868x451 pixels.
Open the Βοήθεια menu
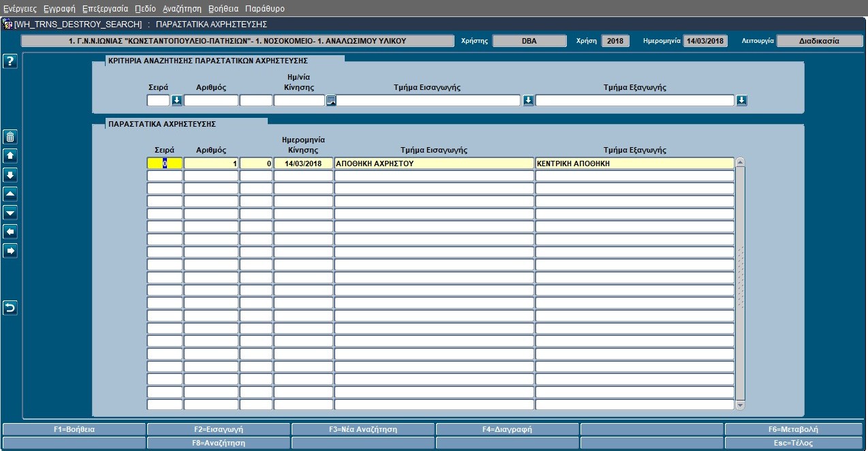point(223,9)
